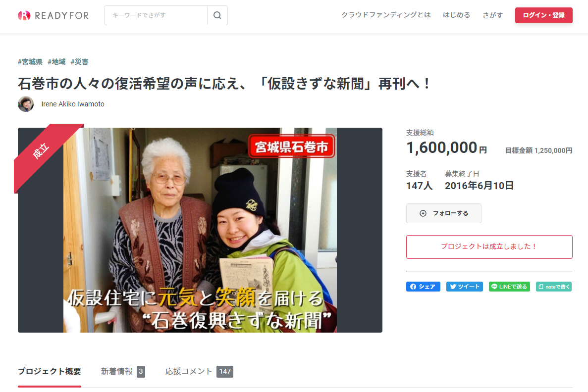Click the READYFOR logo icon

(24, 15)
